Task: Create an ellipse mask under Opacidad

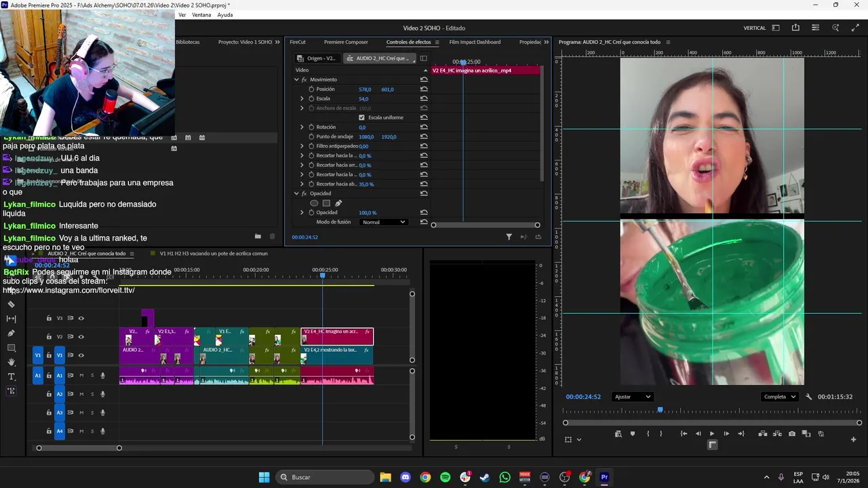Action: click(x=314, y=203)
